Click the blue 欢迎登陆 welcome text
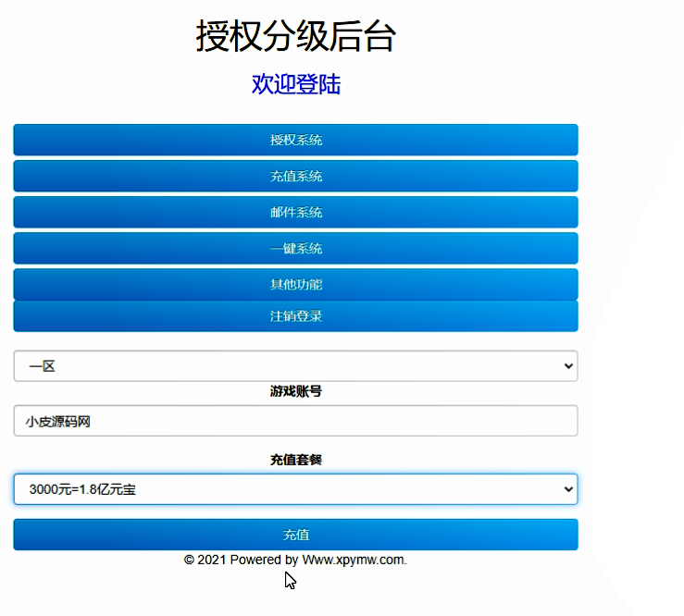This screenshot has height=616, width=684. [x=295, y=84]
